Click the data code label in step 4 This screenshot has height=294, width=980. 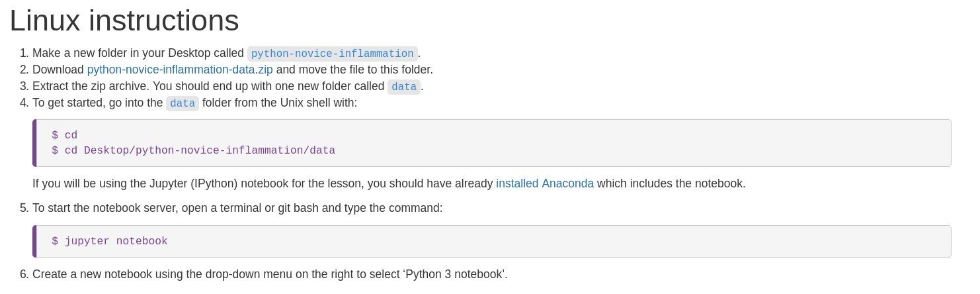click(x=182, y=103)
